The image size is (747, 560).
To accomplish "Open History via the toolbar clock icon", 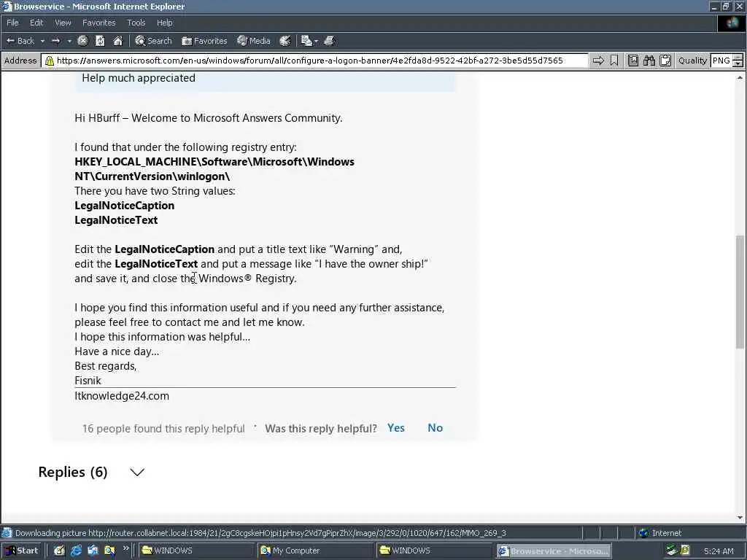I will point(285,41).
